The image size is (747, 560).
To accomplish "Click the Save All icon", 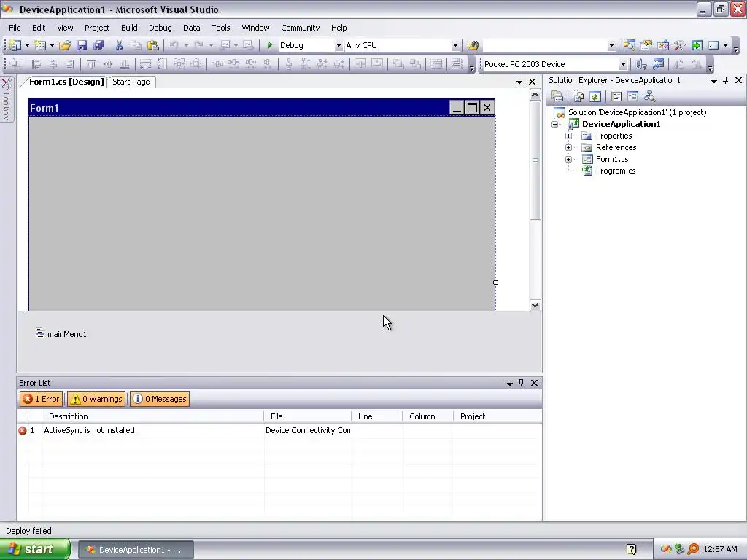I will click(x=98, y=45).
